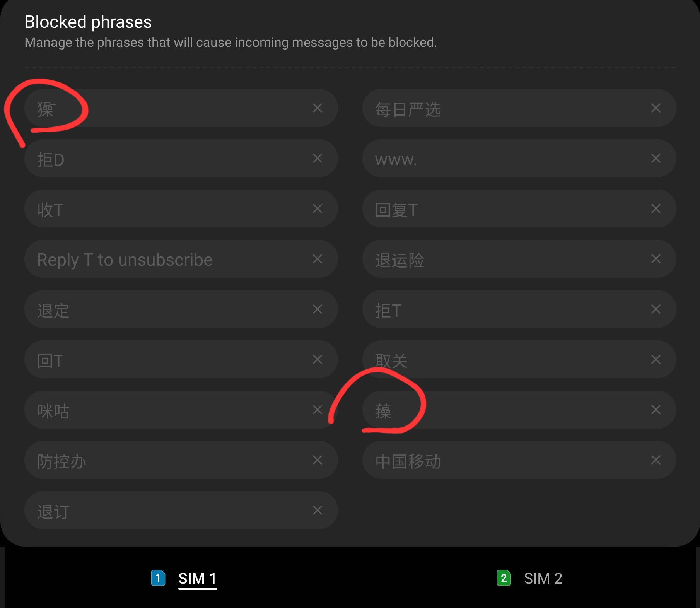Delete the "拒T" blocked phrase
The width and height of the screenshot is (700, 608).
pyautogui.click(x=656, y=309)
